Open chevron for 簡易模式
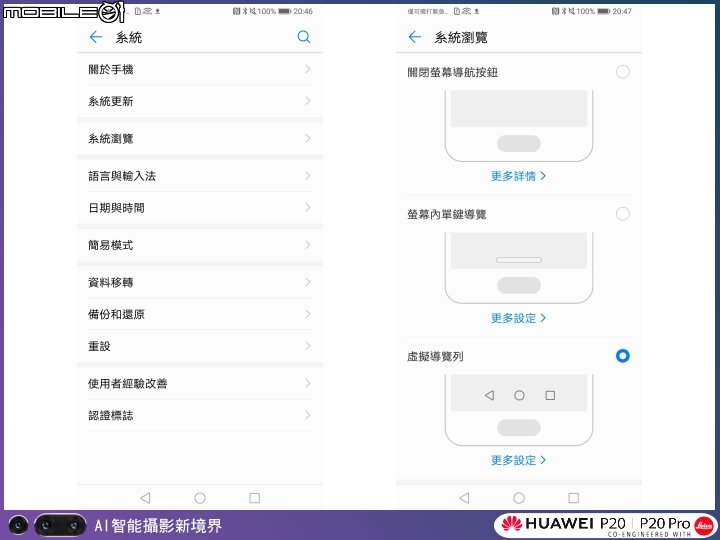 point(308,245)
